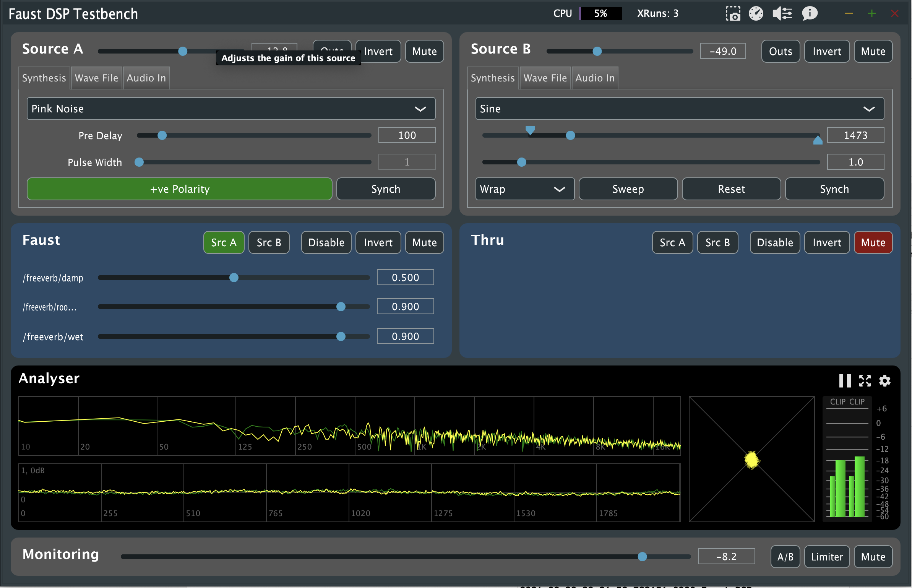Open the info speech bubble icon
The image size is (912, 588).
[x=809, y=14]
